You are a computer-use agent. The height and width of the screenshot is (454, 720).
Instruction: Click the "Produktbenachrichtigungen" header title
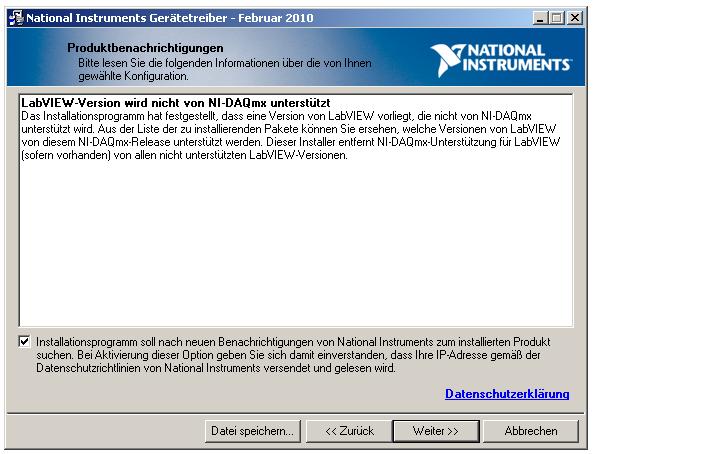[145, 48]
